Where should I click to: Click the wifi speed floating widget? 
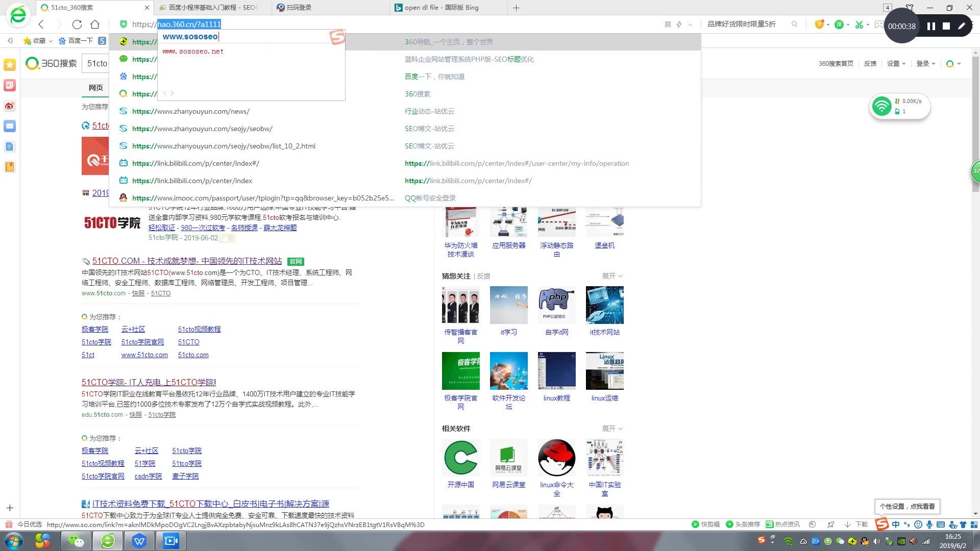coord(899,106)
